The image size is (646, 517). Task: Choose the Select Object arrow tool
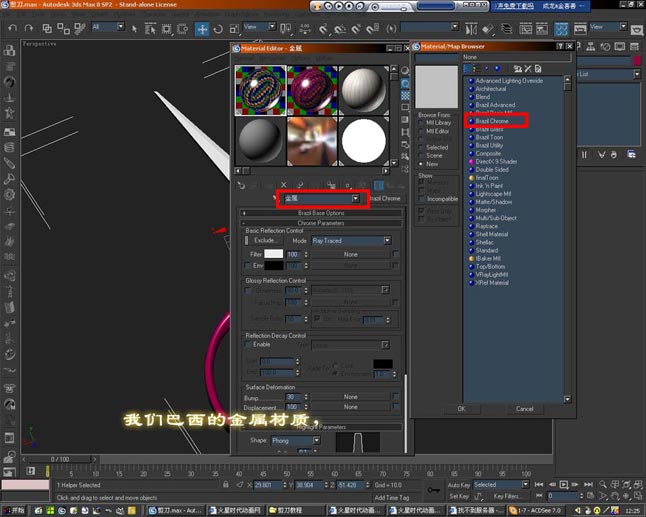134,28
